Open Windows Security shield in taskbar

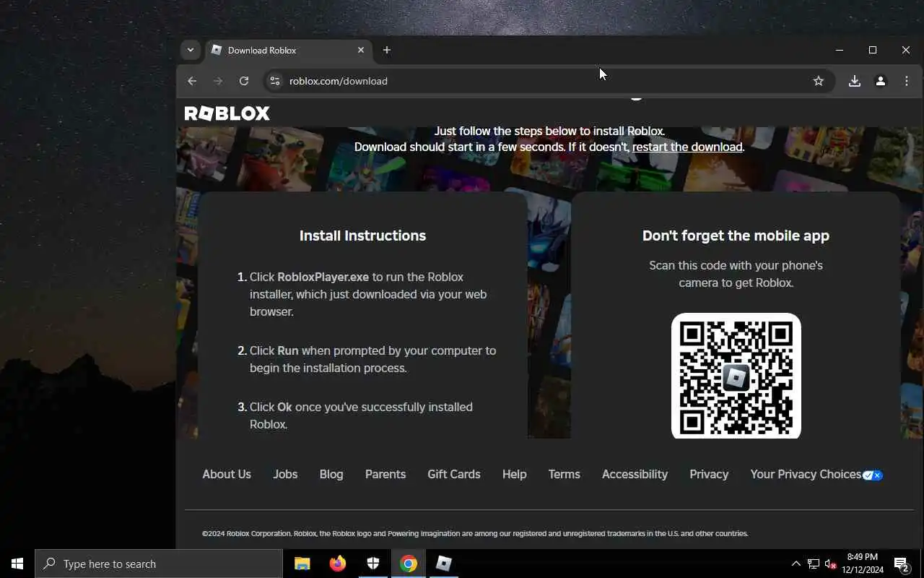click(x=373, y=564)
